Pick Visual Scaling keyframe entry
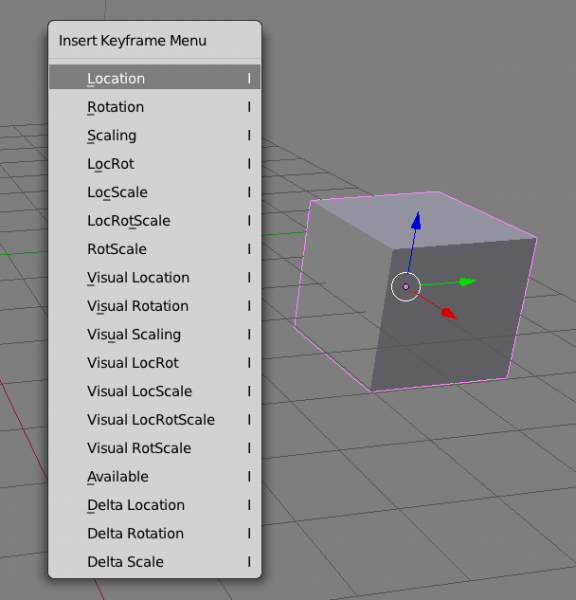Image resolution: width=576 pixels, height=600 pixels. pyautogui.click(x=155, y=334)
